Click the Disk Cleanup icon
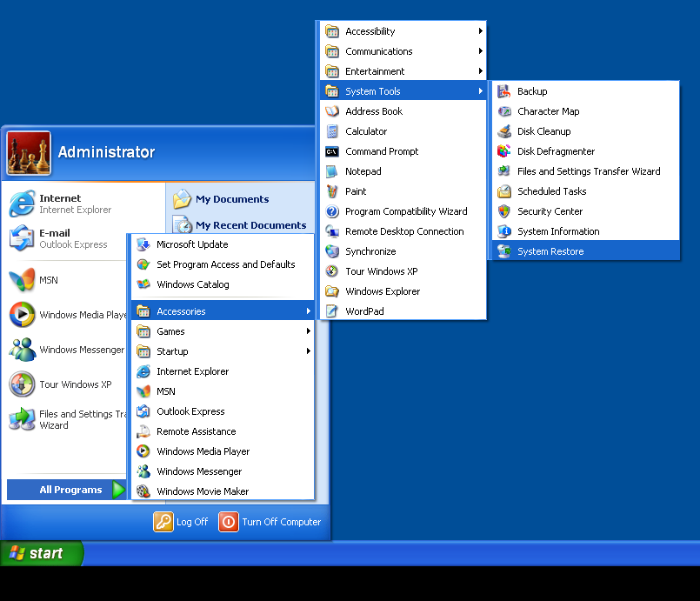This screenshot has width=700, height=601. 504,131
